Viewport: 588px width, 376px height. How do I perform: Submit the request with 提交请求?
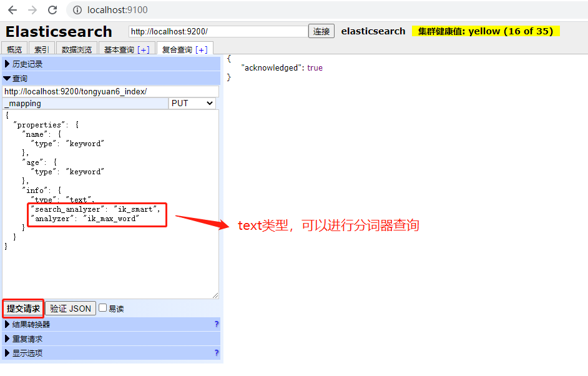[x=23, y=309]
